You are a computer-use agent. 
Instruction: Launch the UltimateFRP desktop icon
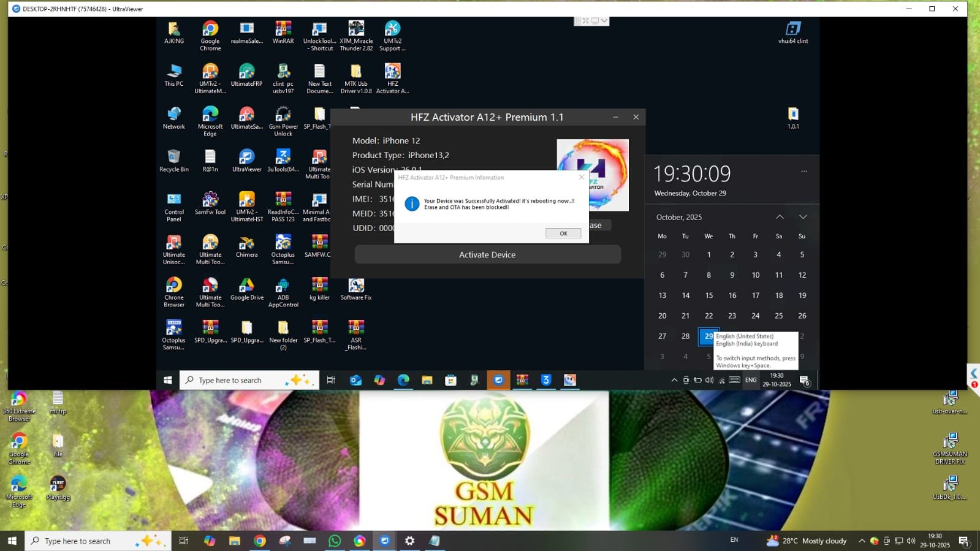pos(246,75)
